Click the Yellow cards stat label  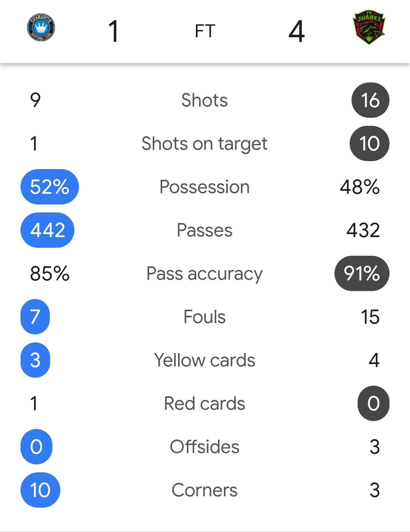(205, 360)
